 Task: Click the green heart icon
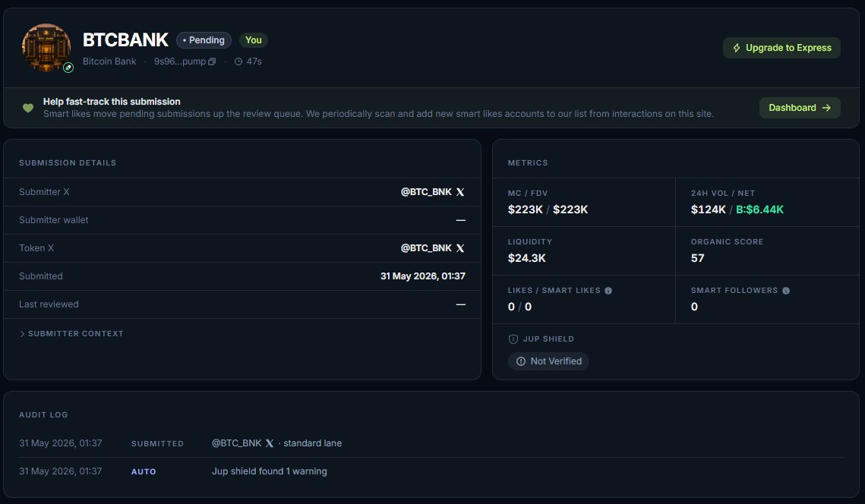(28, 108)
